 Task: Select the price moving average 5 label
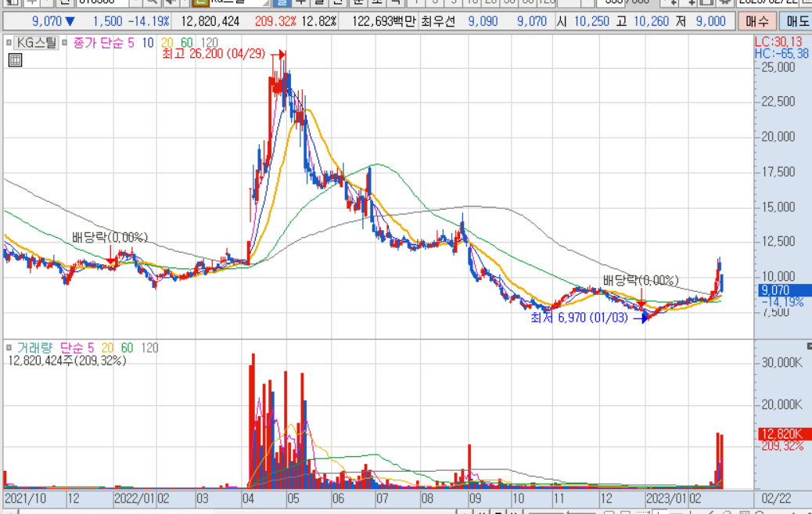pyautogui.click(x=131, y=42)
